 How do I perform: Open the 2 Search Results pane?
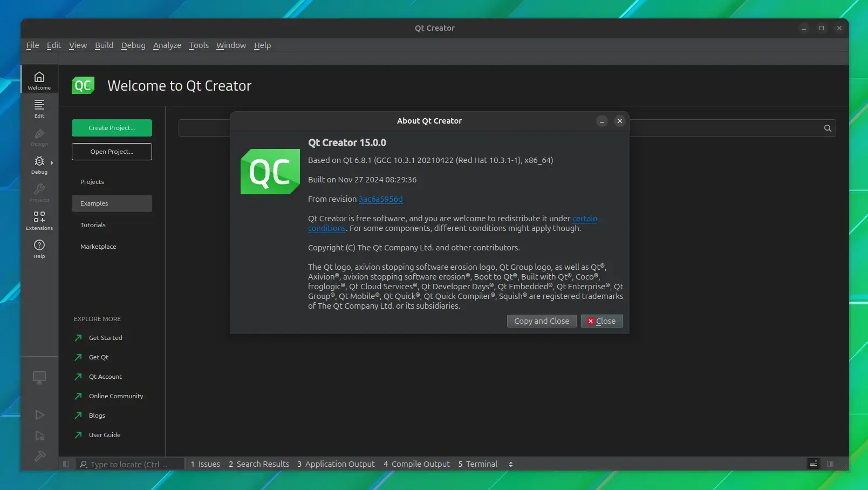point(259,464)
